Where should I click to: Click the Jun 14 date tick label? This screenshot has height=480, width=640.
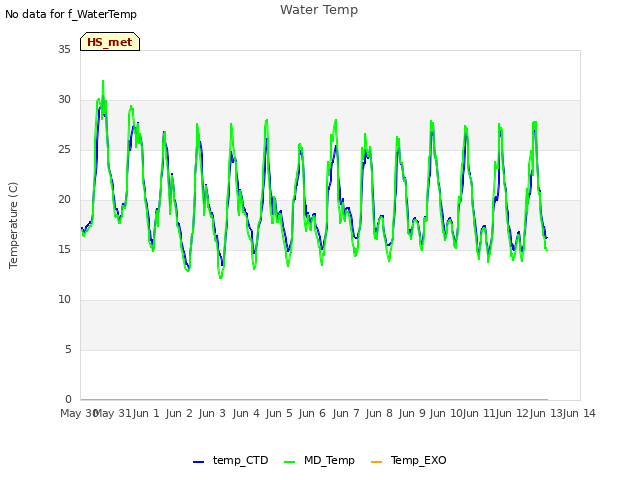click(x=579, y=413)
